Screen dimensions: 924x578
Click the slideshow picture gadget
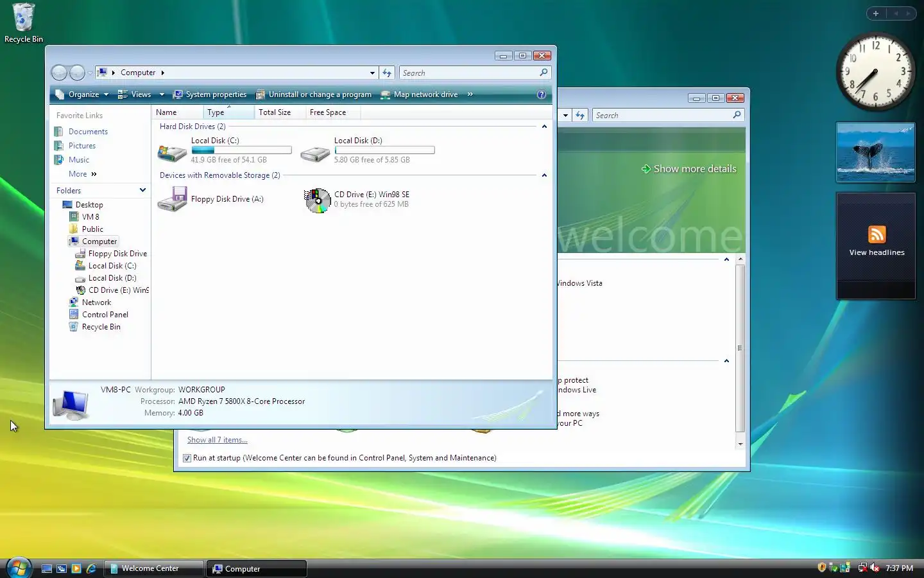point(876,152)
